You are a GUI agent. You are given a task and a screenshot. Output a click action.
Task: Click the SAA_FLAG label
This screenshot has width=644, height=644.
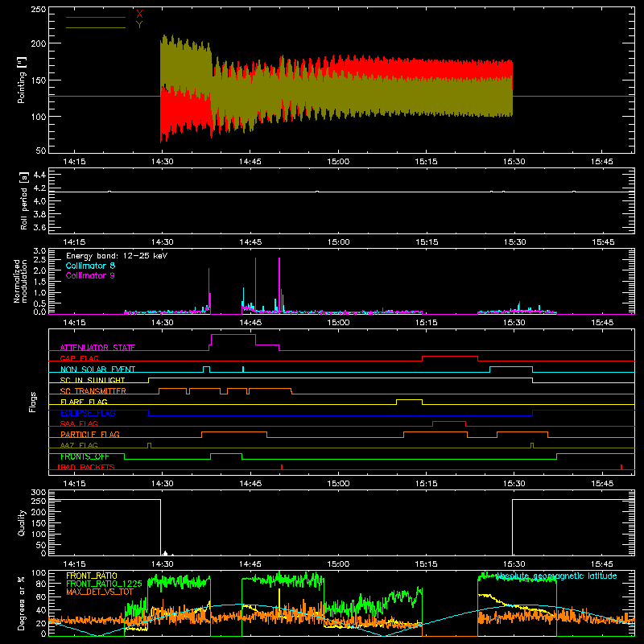[x=79, y=423]
